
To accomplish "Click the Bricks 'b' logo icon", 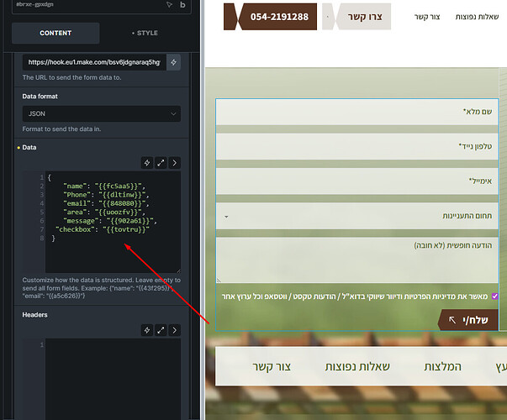I will point(182,4).
